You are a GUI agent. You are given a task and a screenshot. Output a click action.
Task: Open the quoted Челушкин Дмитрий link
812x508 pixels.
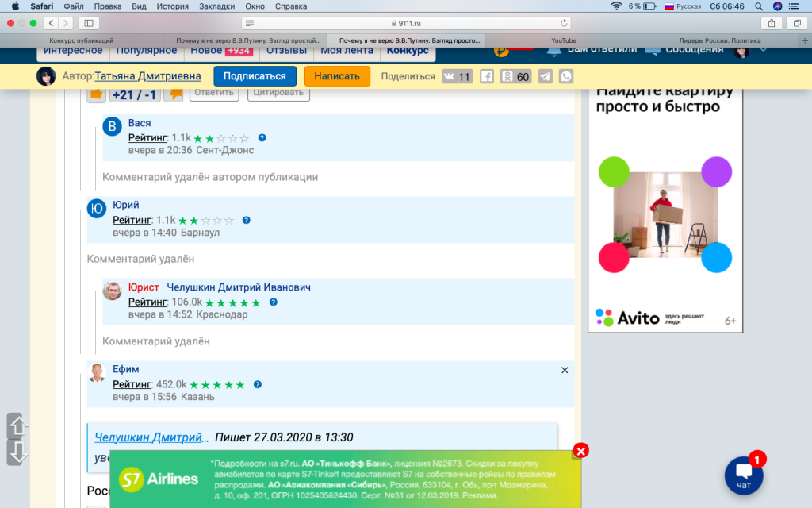[x=151, y=437]
